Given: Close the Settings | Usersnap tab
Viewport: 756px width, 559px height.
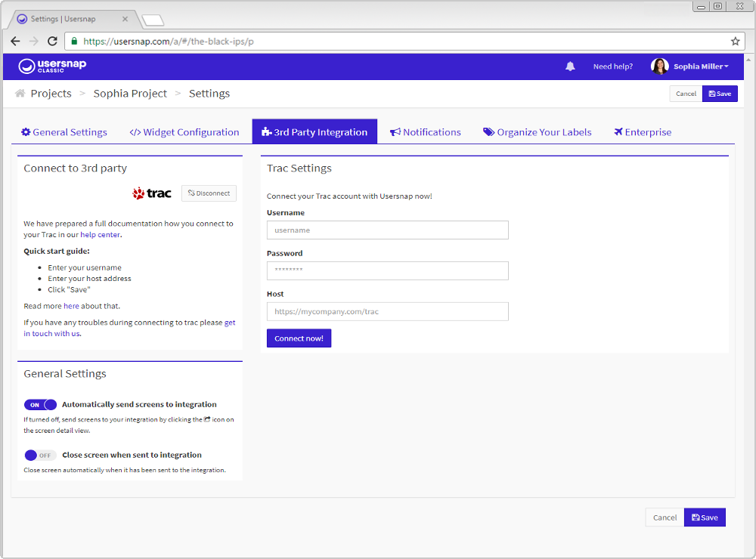Looking at the screenshot, I should click(125, 19).
